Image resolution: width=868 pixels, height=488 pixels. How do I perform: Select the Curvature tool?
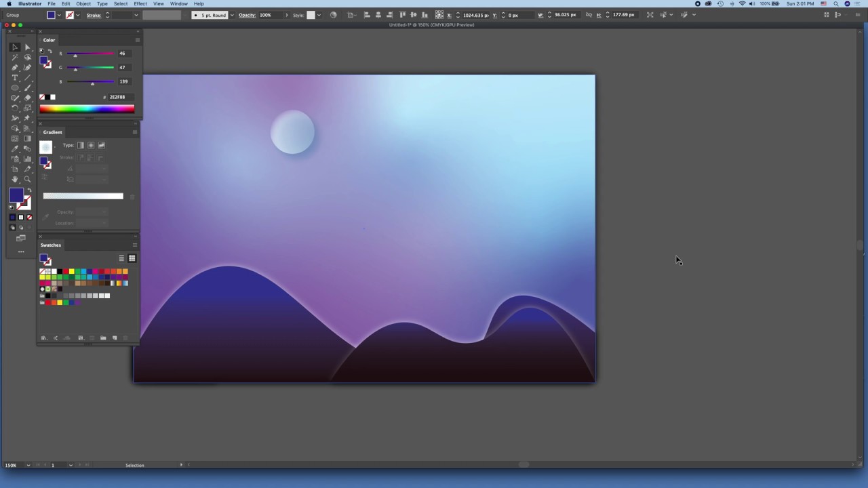click(x=28, y=67)
